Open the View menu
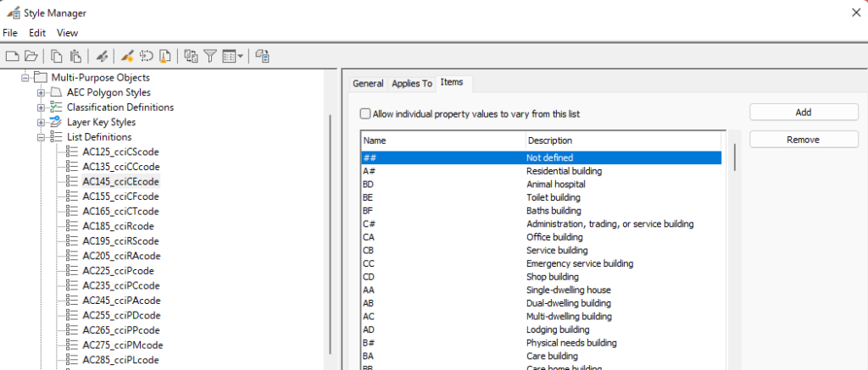 pyautogui.click(x=68, y=33)
